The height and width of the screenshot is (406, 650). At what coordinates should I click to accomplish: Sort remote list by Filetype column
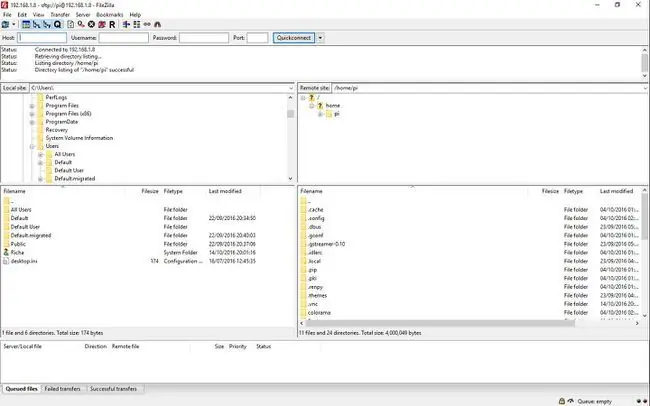(x=580, y=191)
